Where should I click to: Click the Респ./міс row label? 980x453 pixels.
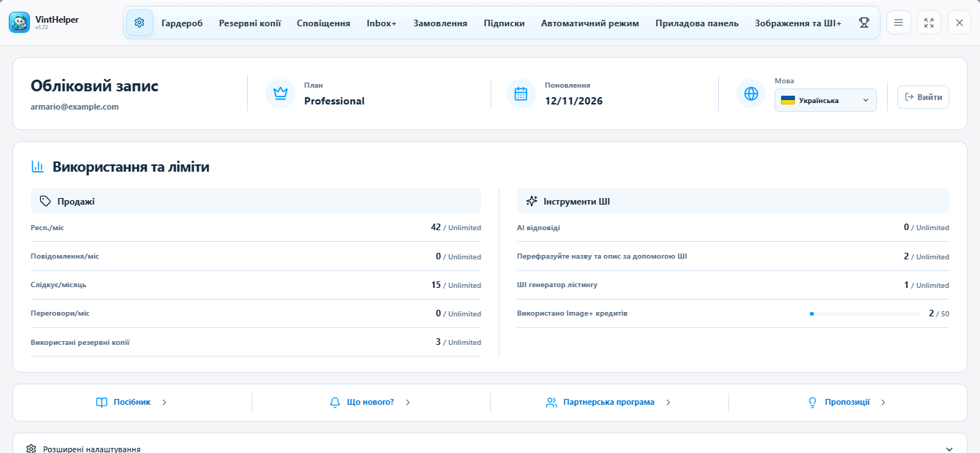[x=48, y=228]
